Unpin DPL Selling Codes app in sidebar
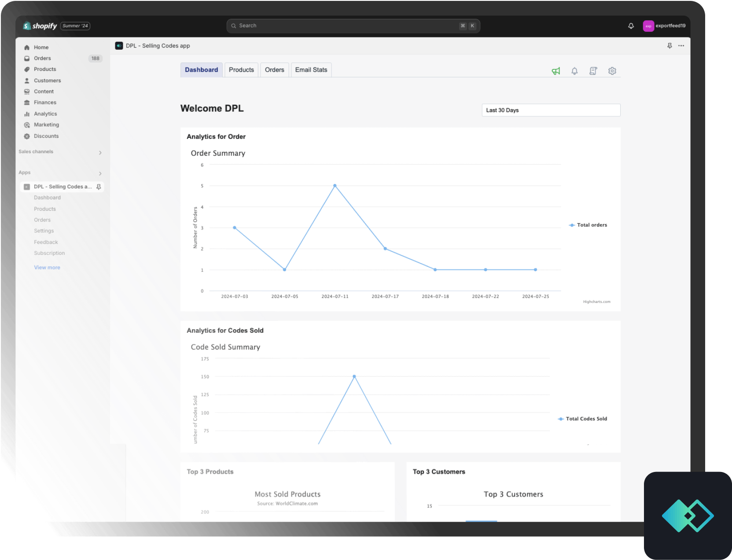 [x=99, y=187]
